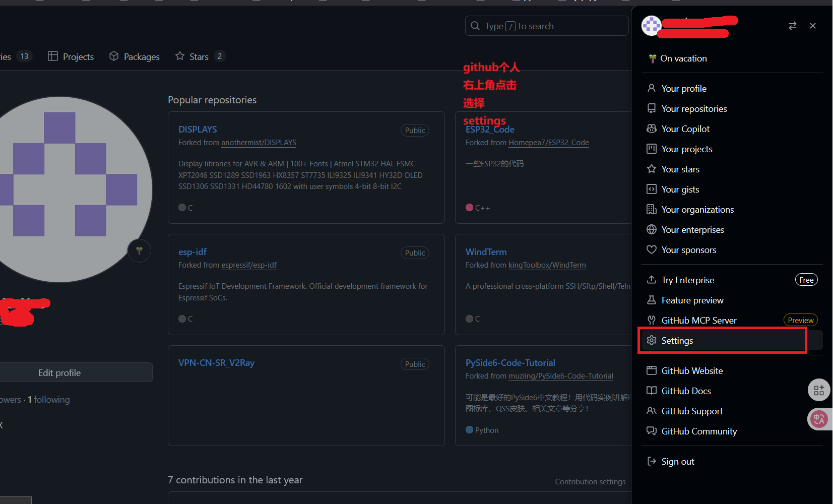Close the user menu panel

(813, 26)
